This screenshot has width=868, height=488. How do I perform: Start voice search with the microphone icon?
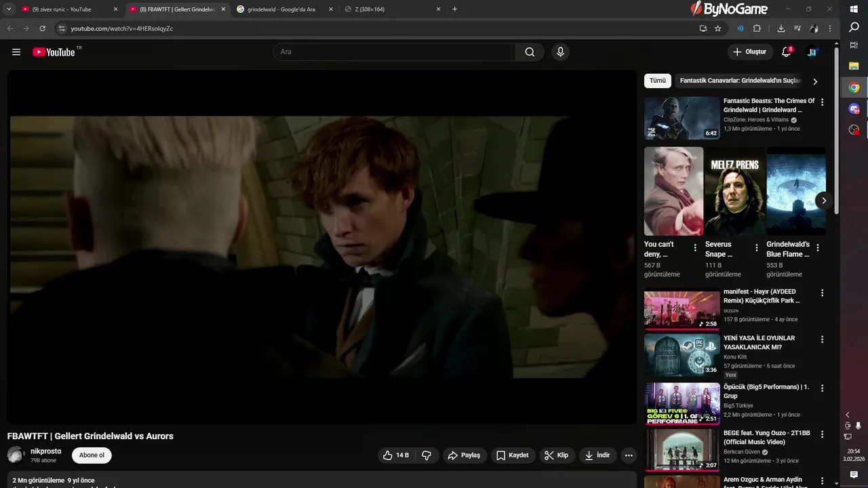tap(560, 52)
